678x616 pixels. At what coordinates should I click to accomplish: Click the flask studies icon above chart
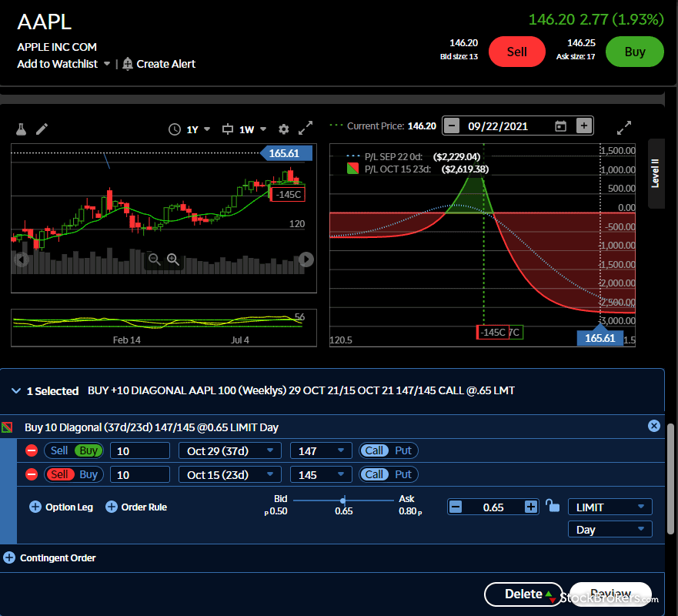[21, 129]
